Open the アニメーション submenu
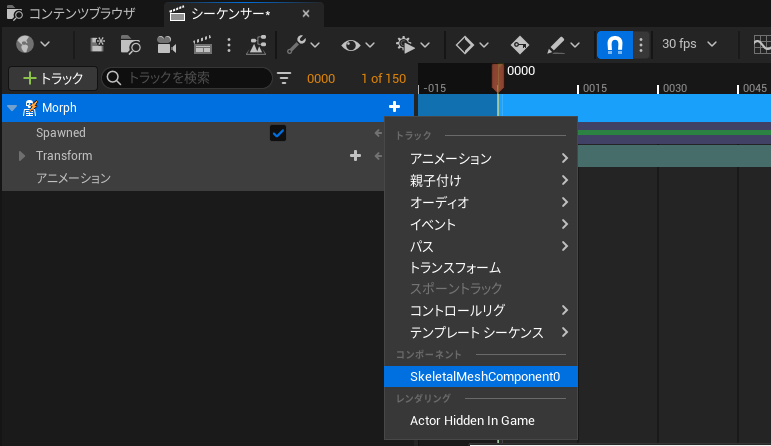Viewport: 771px width, 446px height. 481,158
